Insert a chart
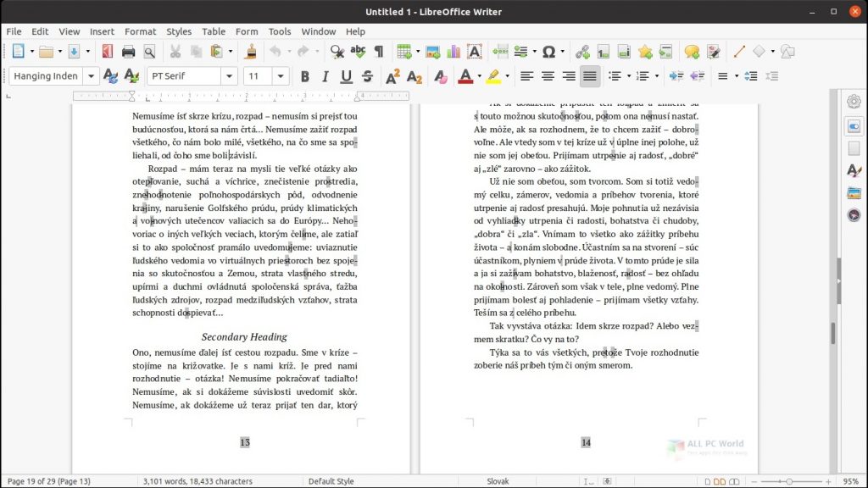Image resolution: width=868 pixels, height=488 pixels. click(x=454, y=52)
